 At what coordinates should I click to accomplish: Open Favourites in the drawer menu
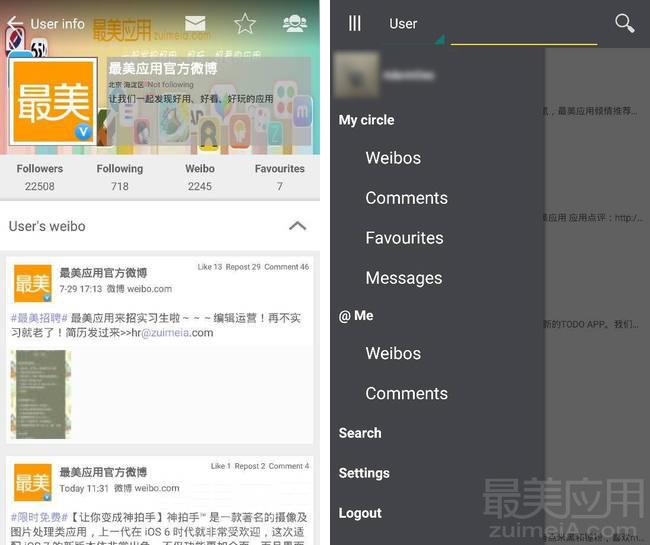pyautogui.click(x=404, y=238)
